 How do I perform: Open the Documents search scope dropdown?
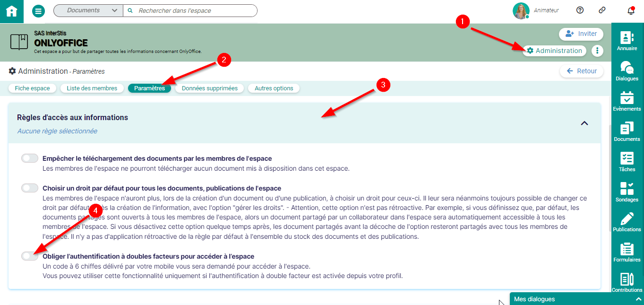88,10
